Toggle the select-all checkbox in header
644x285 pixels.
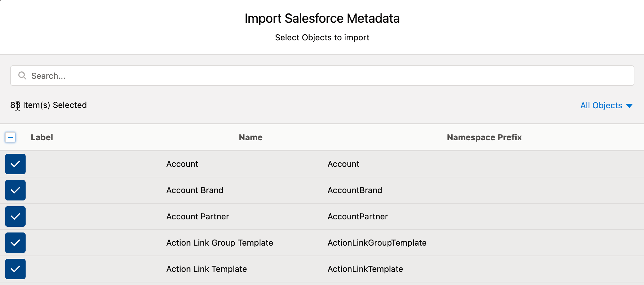tap(10, 137)
